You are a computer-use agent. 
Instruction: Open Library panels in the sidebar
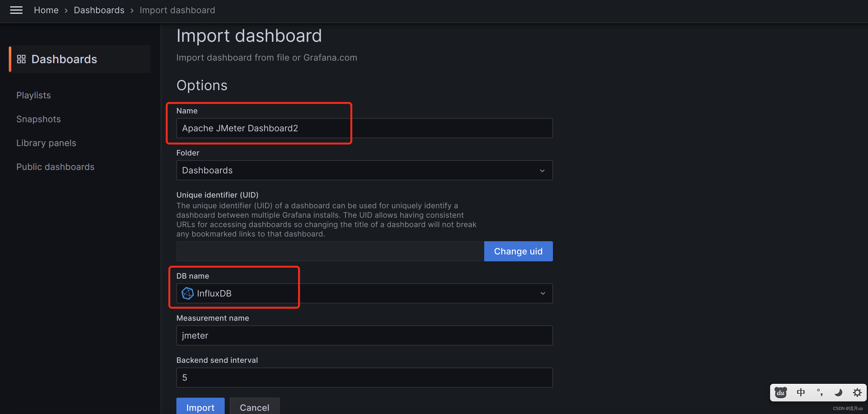[46, 143]
